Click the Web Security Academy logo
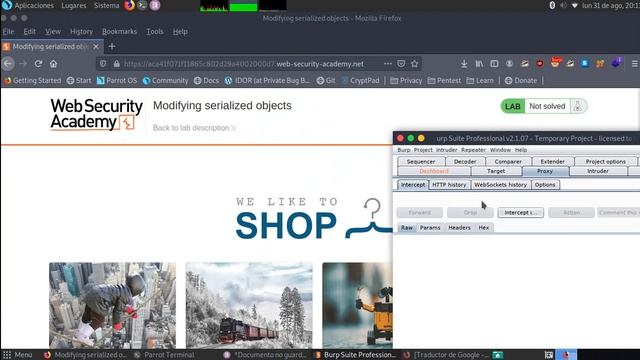This screenshot has height=360, width=640. click(x=96, y=114)
